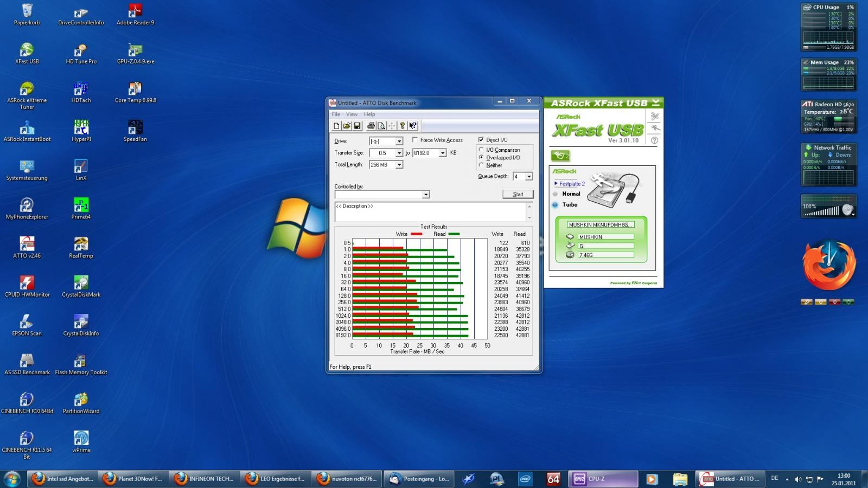Switch XFast USB to Turbo mode
The image size is (868, 488).
[x=555, y=204]
